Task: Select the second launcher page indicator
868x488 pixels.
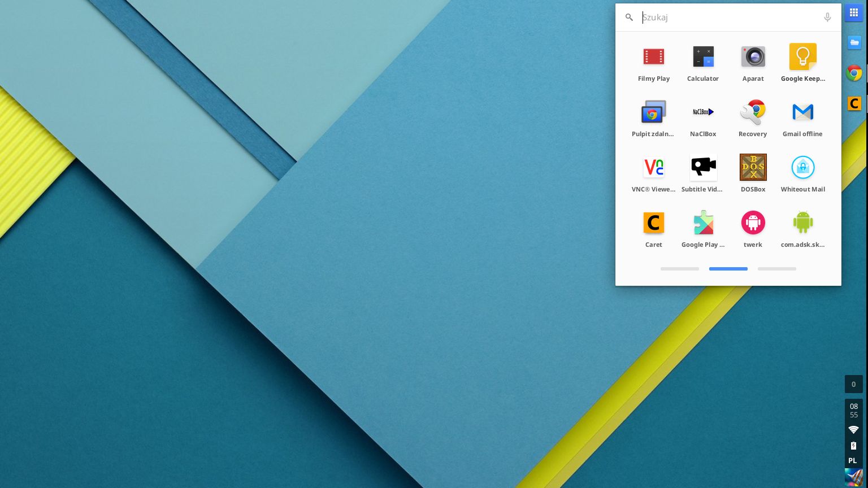Action: (728, 269)
